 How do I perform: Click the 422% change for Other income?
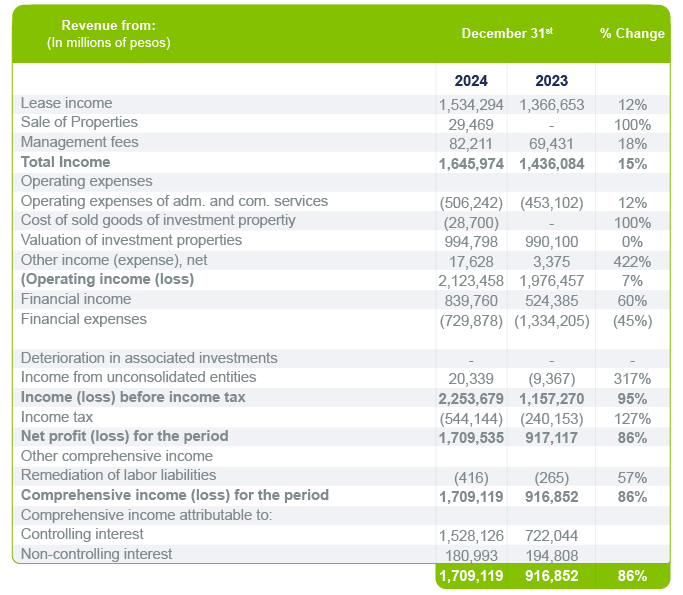point(632,260)
